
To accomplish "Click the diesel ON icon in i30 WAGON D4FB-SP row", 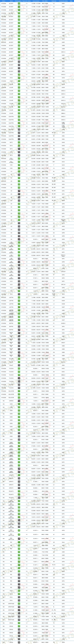I will pos(19,272).
